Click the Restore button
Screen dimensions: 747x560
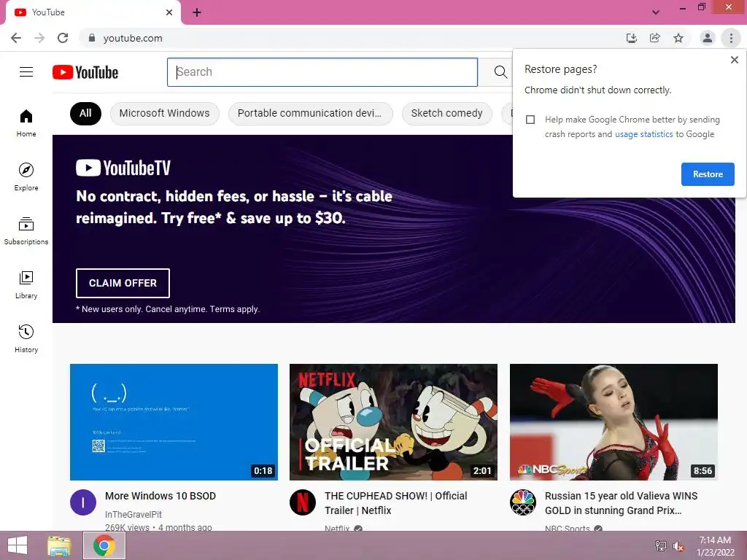(708, 174)
